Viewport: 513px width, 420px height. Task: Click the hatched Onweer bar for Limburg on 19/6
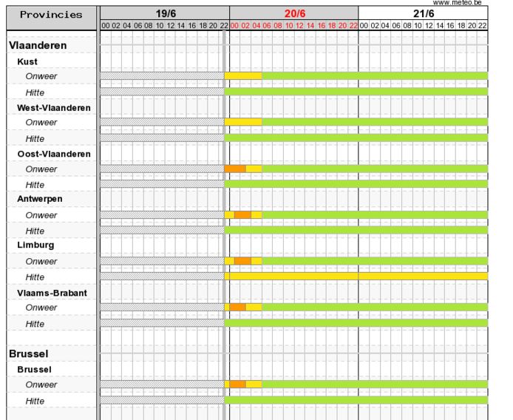tap(161, 261)
